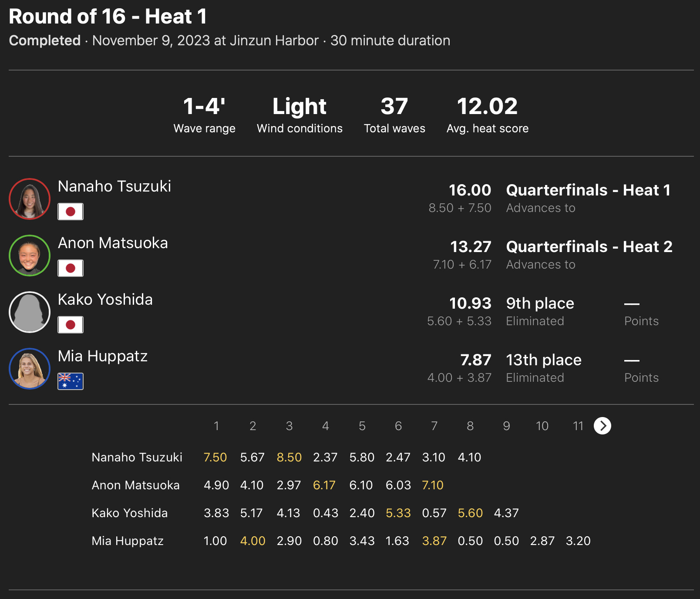Select wave column header 11

tap(578, 426)
